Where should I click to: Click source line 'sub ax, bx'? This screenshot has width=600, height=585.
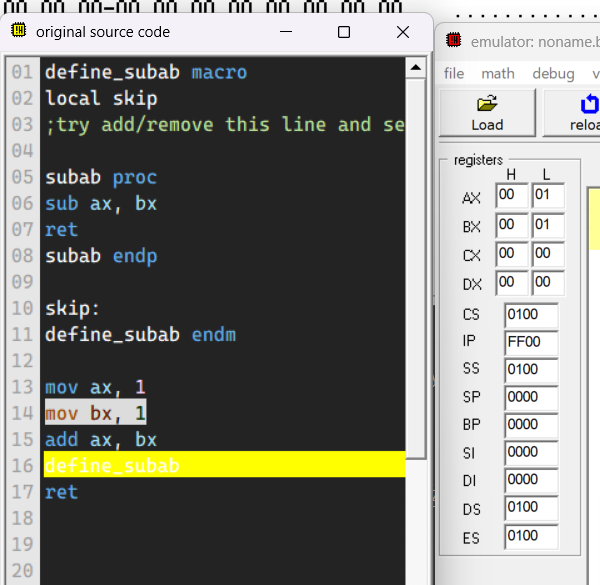(101, 204)
